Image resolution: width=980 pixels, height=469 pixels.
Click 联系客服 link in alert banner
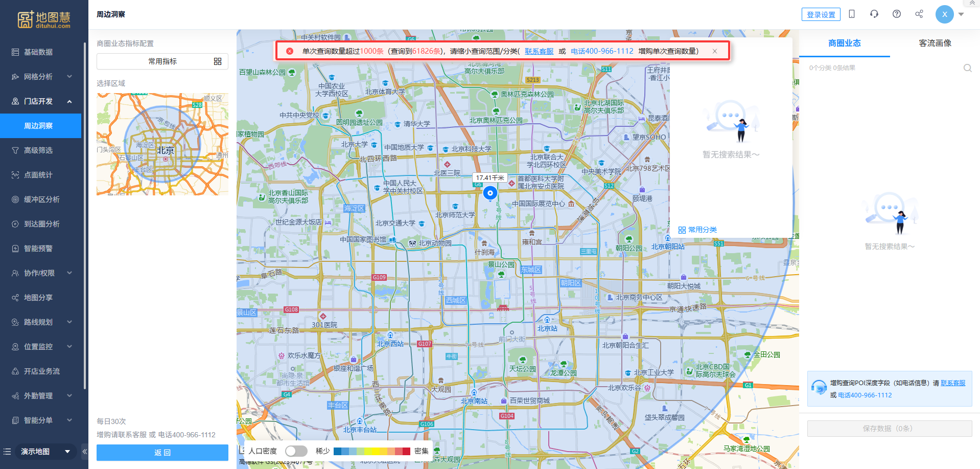pos(539,51)
